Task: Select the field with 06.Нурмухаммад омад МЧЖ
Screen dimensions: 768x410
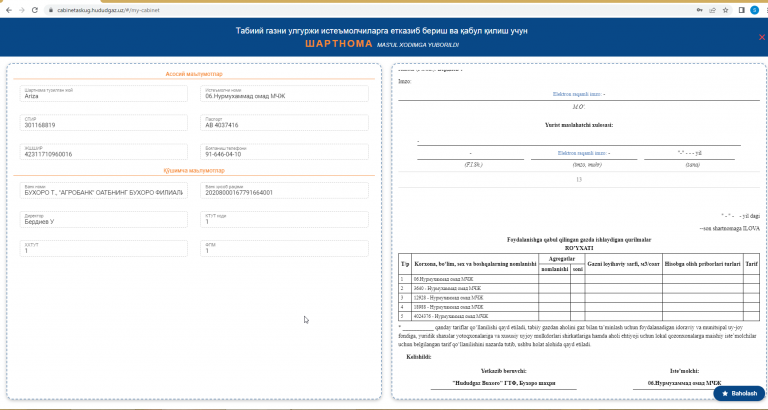Action: [284, 94]
